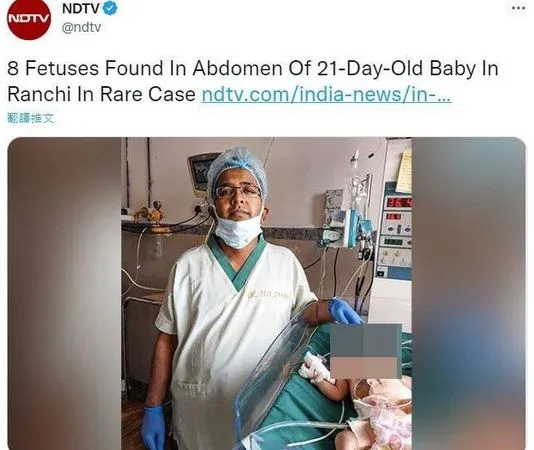Click the blurred left side of image
The height and width of the screenshot is (450, 534).
point(64,293)
